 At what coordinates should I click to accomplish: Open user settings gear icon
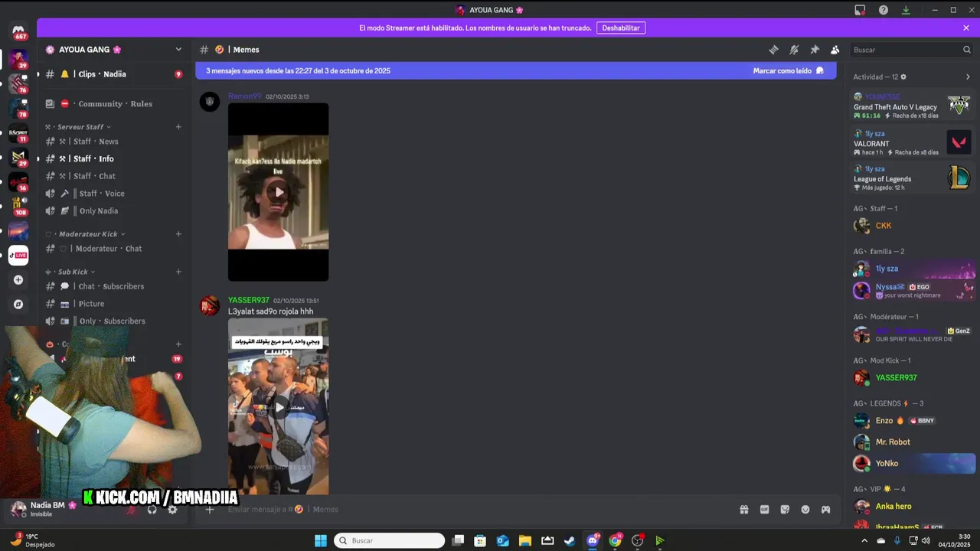pyautogui.click(x=172, y=510)
